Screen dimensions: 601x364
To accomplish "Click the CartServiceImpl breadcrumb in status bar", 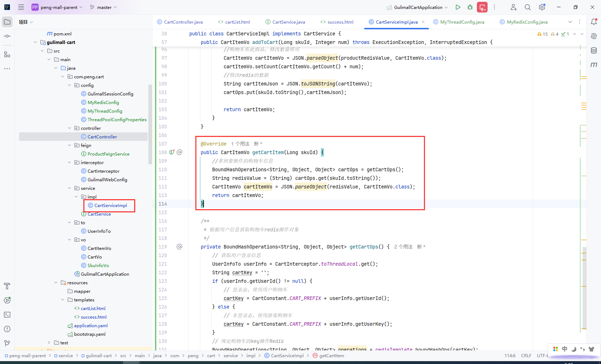I will point(284,355).
